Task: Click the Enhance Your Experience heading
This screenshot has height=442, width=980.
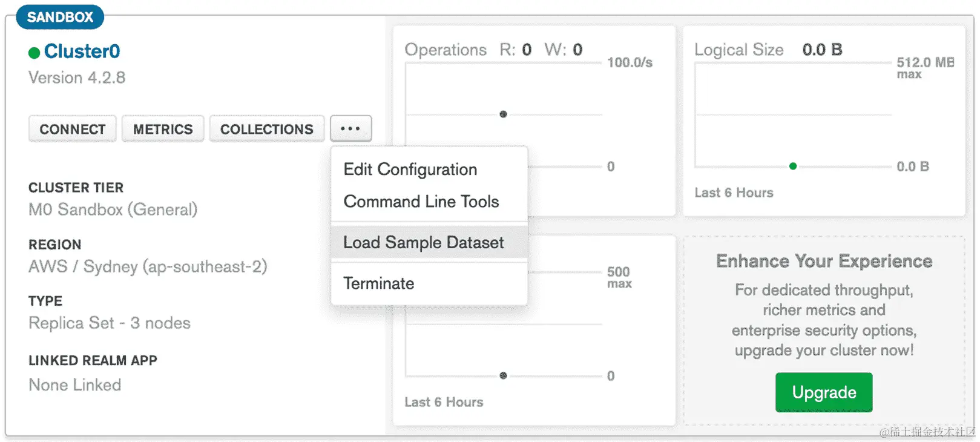Action: [x=824, y=261]
